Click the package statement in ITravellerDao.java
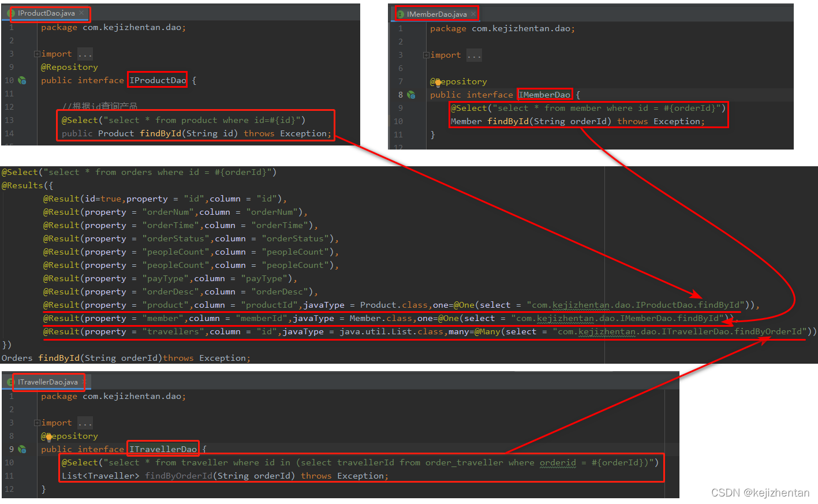 point(113,396)
